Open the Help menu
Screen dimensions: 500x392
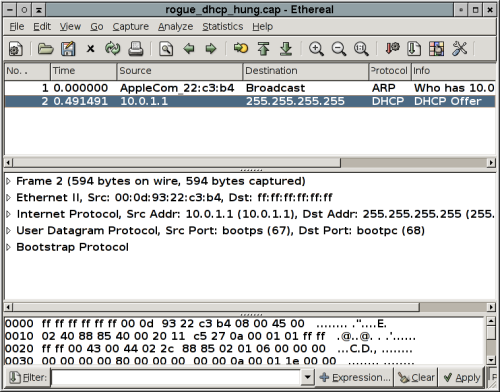[262, 26]
